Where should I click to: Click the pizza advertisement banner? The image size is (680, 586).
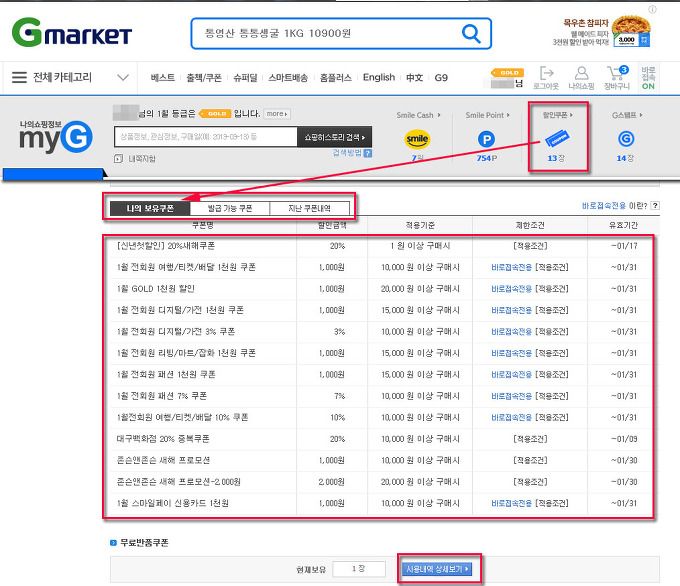[x=601, y=32]
